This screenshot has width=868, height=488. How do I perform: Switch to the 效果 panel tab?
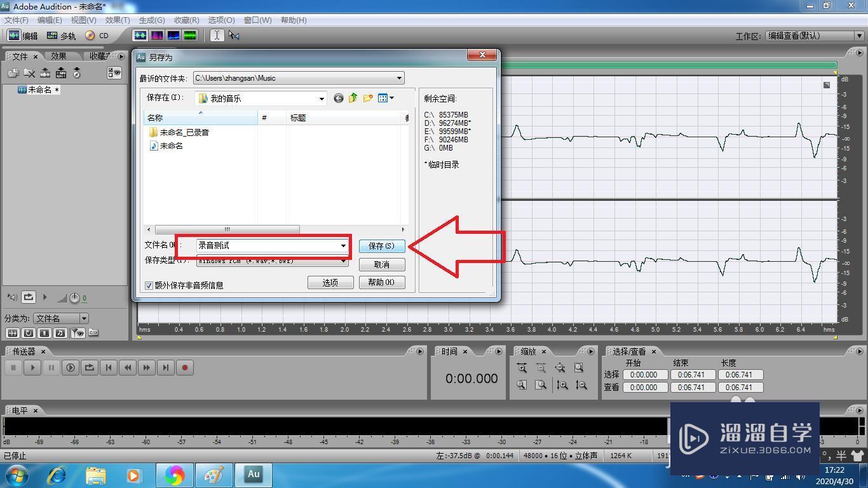point(59,56)
